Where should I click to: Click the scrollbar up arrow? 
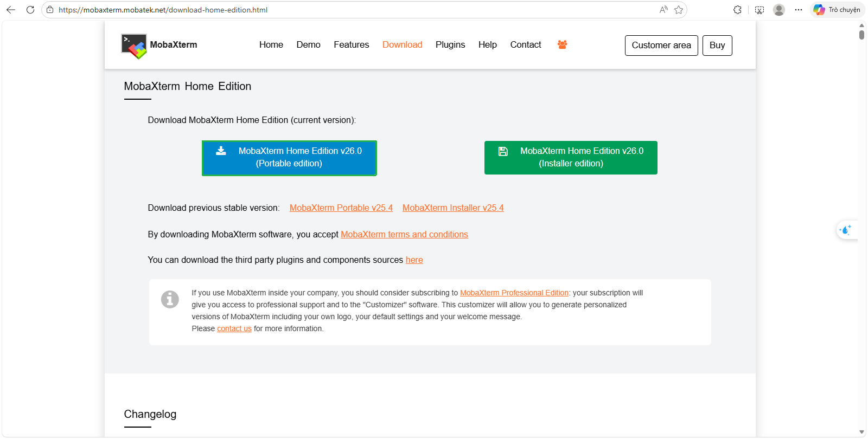(x=861, y=25)
